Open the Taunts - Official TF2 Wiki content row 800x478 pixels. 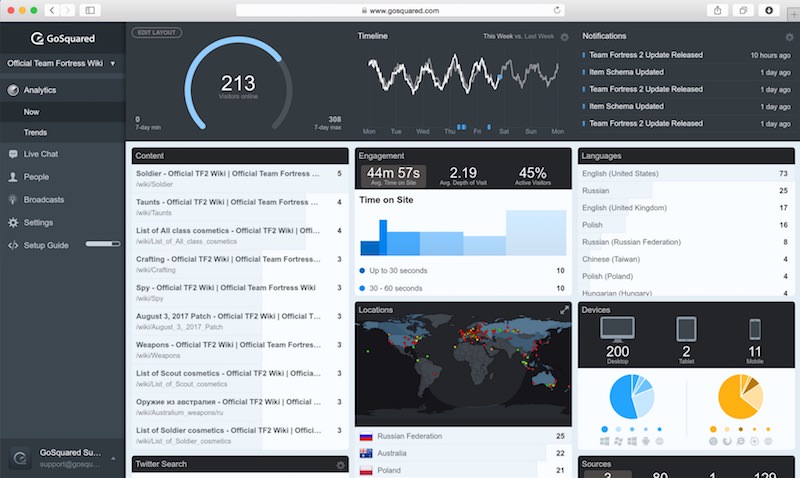[240, 207]
